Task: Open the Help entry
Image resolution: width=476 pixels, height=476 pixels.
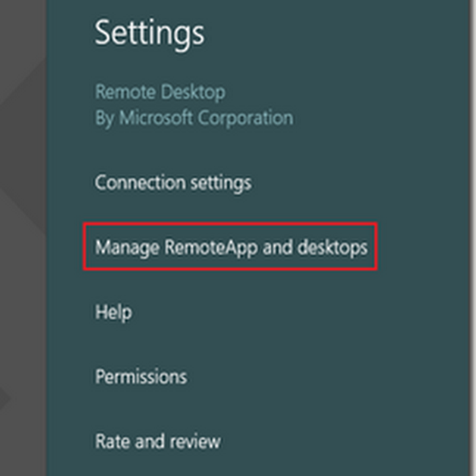Action: [113, 312]
